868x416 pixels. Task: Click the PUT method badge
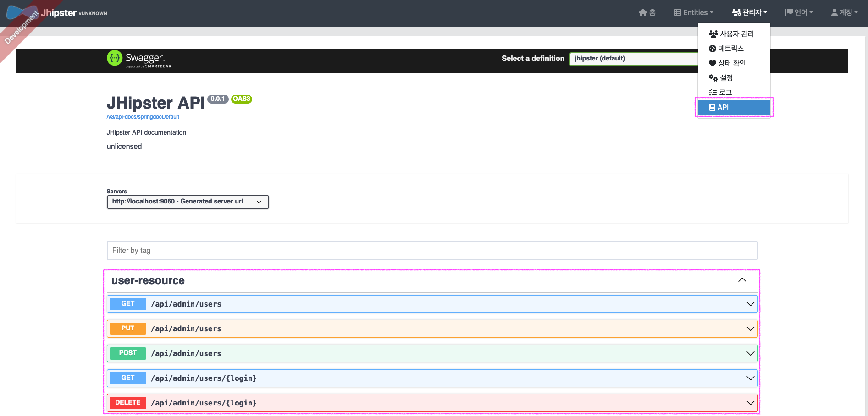tap(128, 328)
